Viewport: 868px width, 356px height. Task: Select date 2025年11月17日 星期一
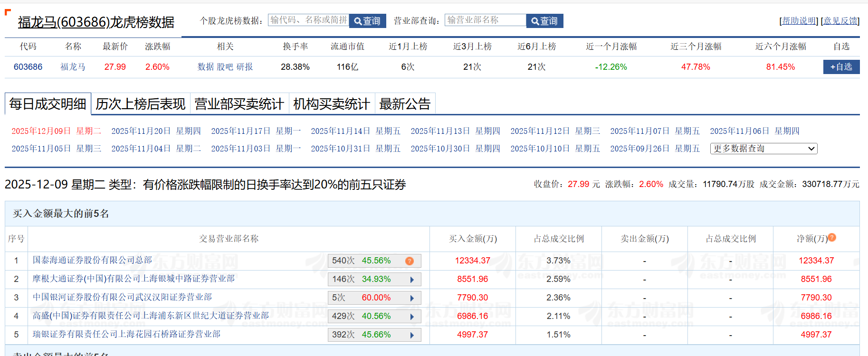[256, 131]
